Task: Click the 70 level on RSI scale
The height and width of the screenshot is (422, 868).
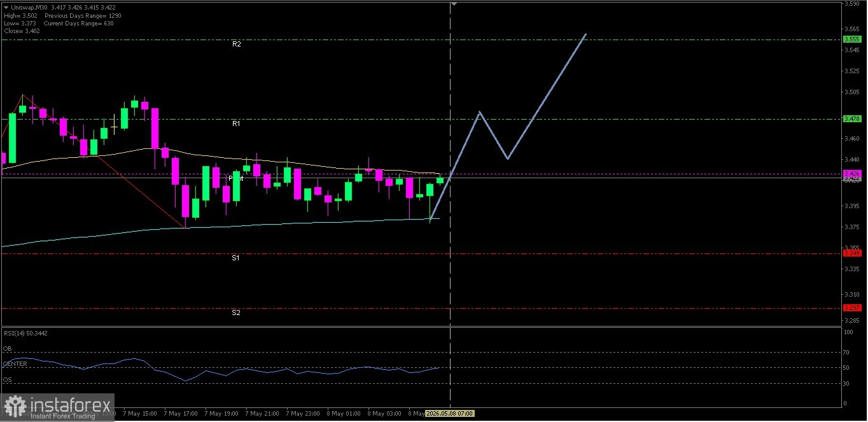Action: point(848,351)
